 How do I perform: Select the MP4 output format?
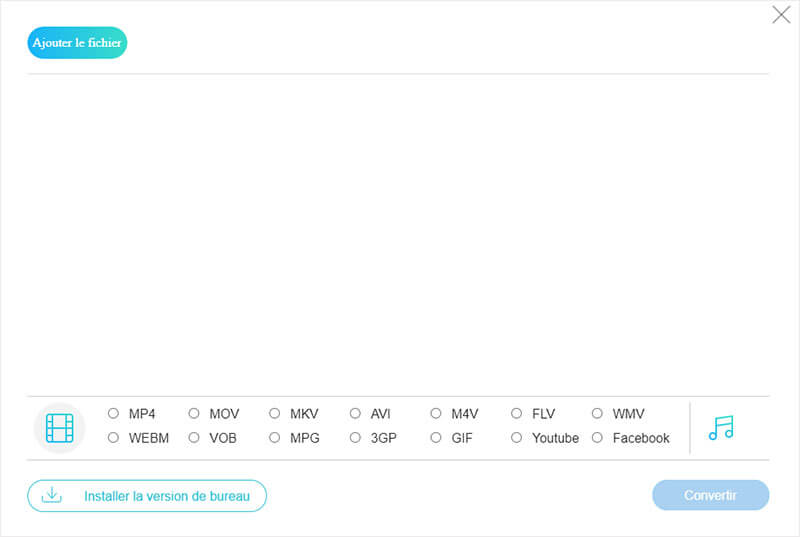pyautogui.click(x=113, y=413)
